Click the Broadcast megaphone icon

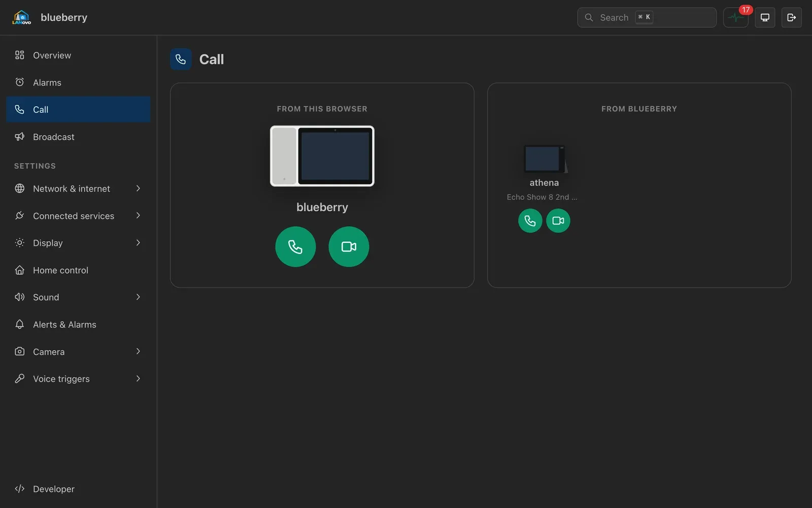click(20, 137)
